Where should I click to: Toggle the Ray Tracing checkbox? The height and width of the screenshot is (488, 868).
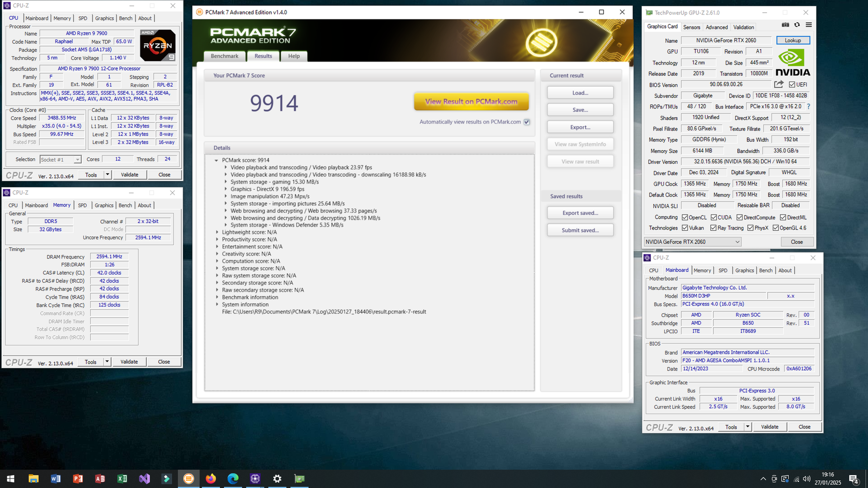(x=713, y=228)
